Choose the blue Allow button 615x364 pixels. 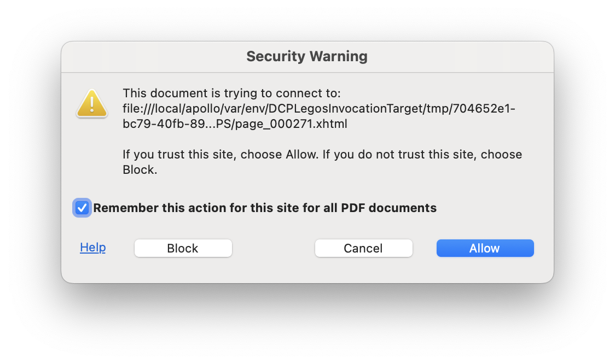pyautogui.click(x=485, y=248)
